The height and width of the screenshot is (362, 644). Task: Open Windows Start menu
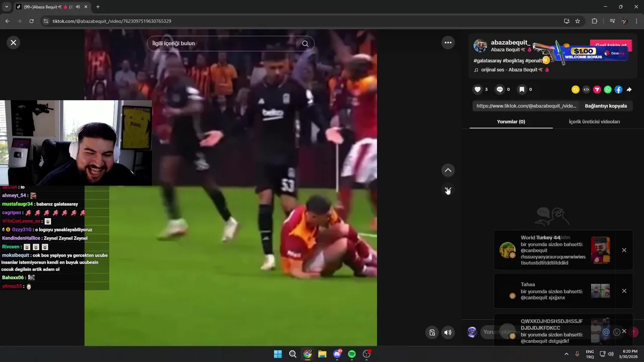pyautogui.click(x=278, y=354)
